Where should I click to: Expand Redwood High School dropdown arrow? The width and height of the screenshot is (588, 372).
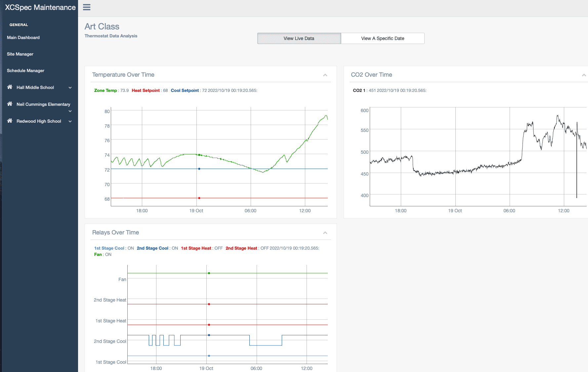[70, 121]
